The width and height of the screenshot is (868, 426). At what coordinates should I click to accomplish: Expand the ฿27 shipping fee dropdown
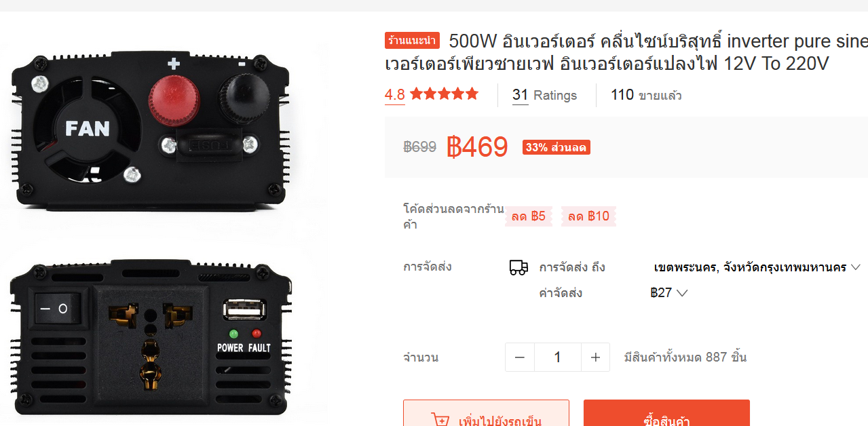669,293
